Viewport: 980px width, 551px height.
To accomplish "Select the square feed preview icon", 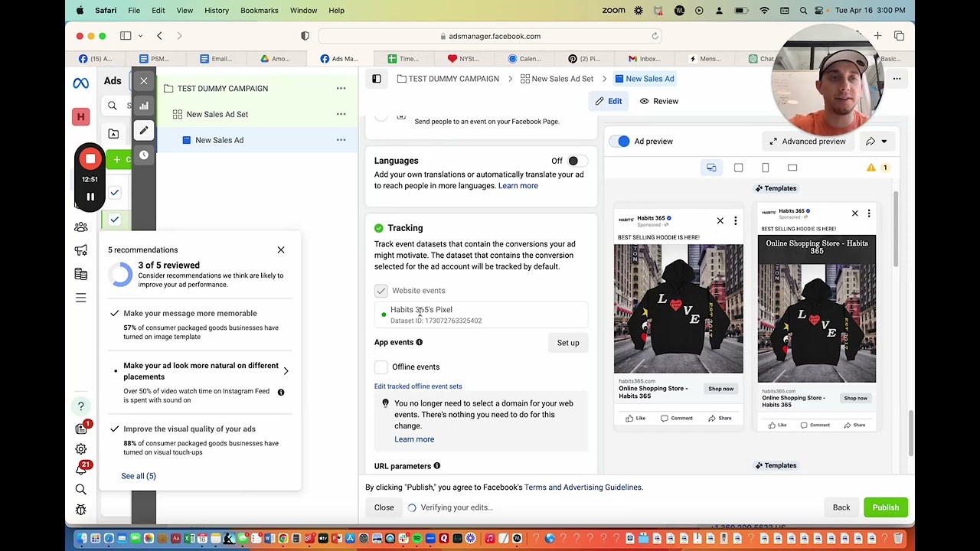I will click(738, 168).
